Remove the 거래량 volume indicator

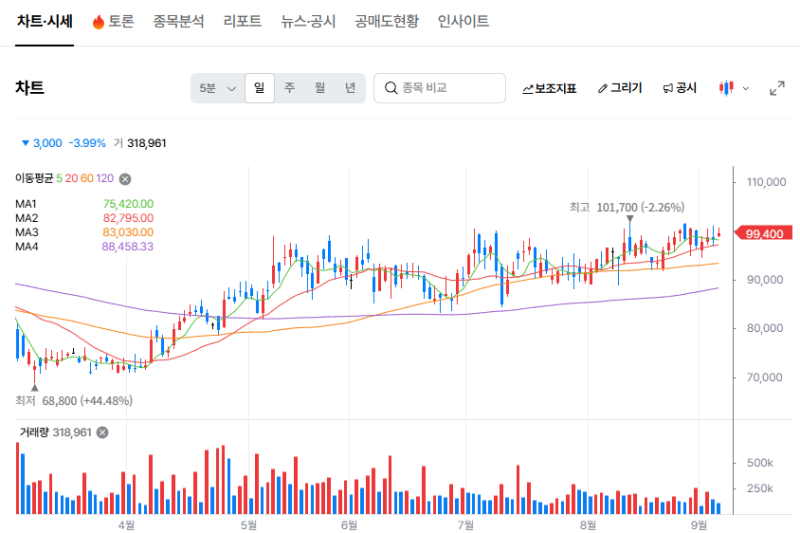pyautogui.click(x=103, y=433)
